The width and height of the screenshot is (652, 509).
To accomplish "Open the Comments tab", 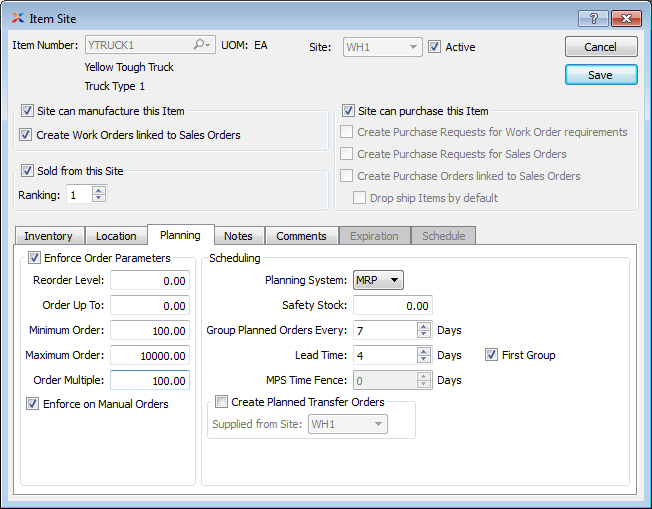I will [x=301, y=236].
